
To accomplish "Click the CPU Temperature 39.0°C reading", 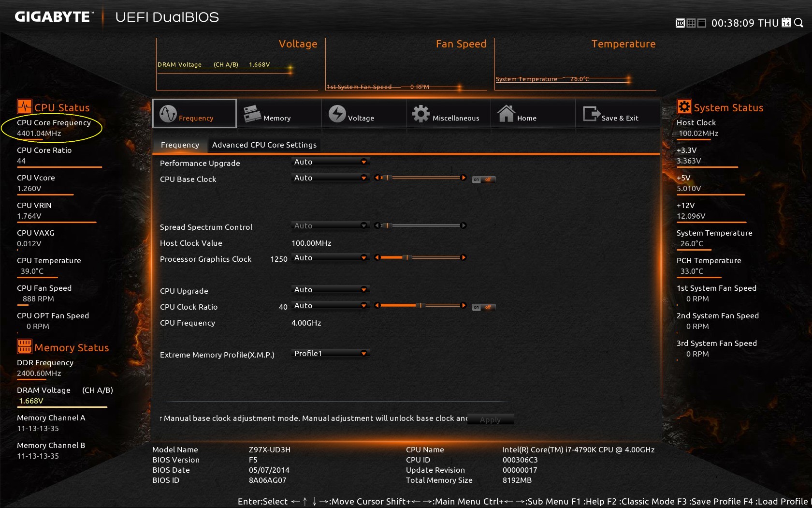I will coord(32,271).
